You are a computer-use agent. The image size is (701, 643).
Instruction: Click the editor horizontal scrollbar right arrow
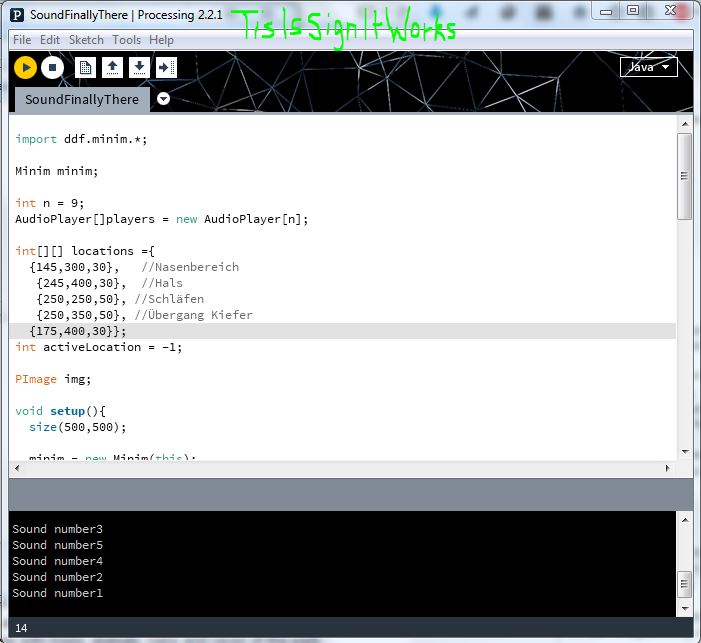point(668,468)
